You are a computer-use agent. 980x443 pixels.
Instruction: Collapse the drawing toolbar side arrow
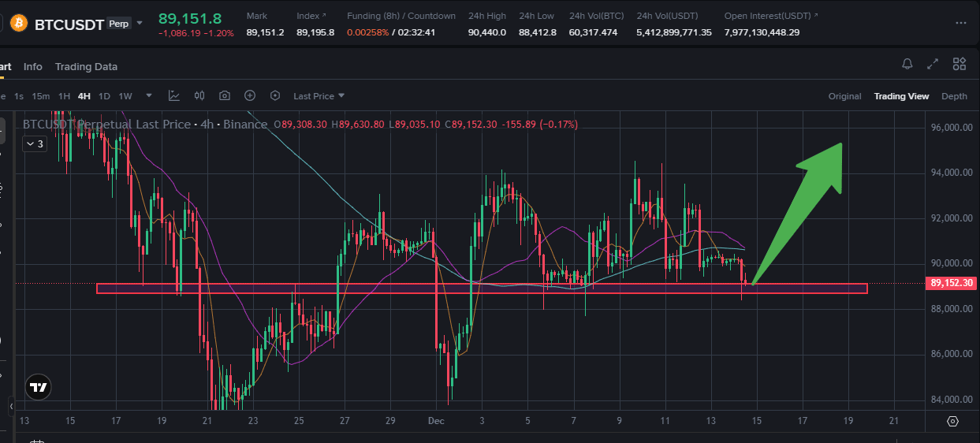pos(11,407)
